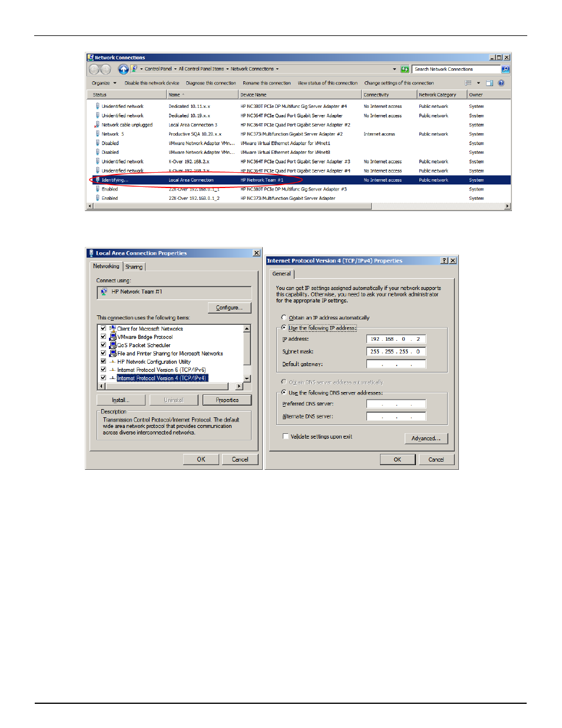
Task: Expand the Network Connections breadcrumb arrow
Action: pyautogui.click(x=277, y=69)
